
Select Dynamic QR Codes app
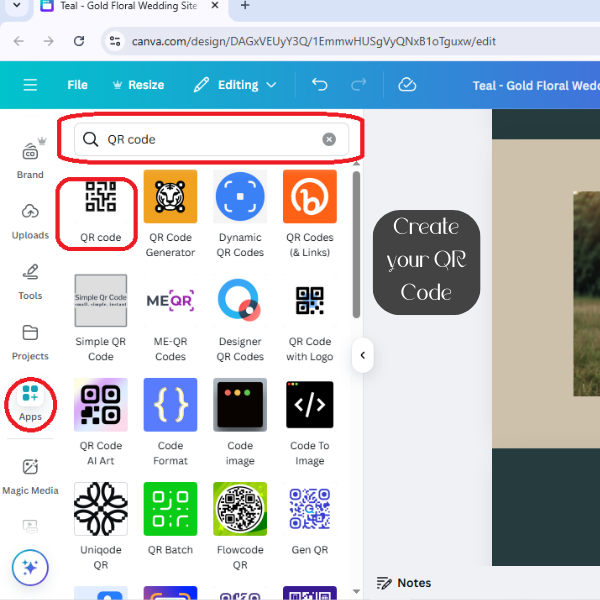click(240, 208)
